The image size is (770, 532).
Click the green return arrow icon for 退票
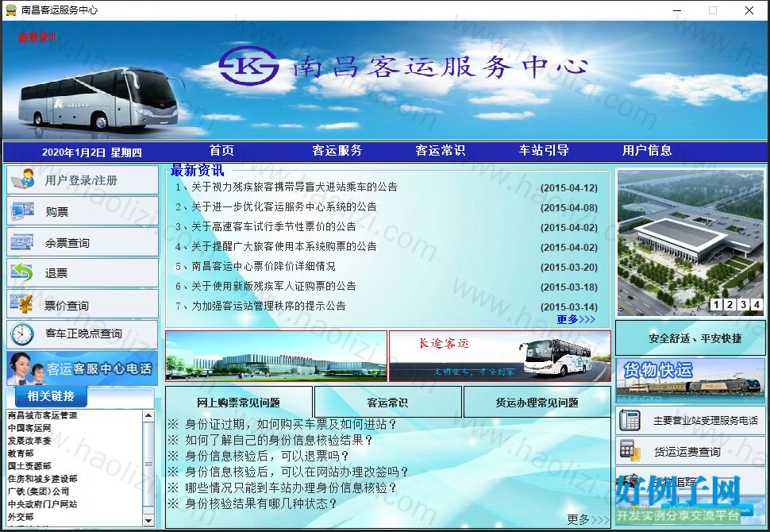[x=22, y=272]
